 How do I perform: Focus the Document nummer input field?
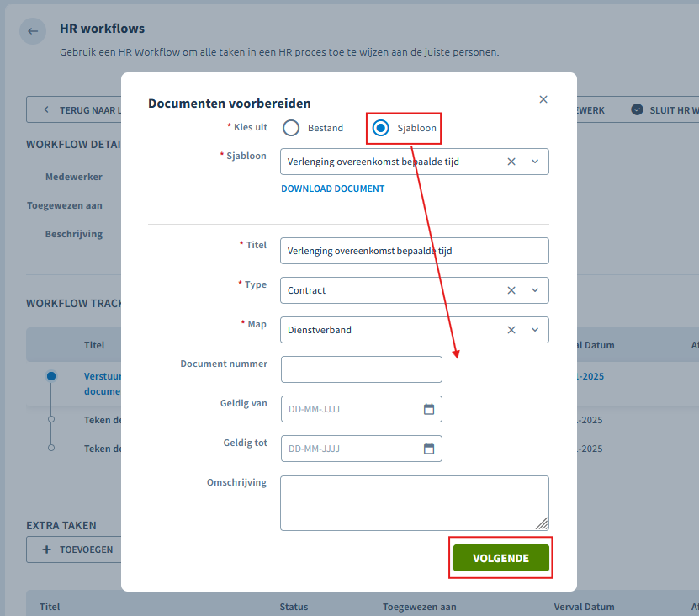point(362,369)
